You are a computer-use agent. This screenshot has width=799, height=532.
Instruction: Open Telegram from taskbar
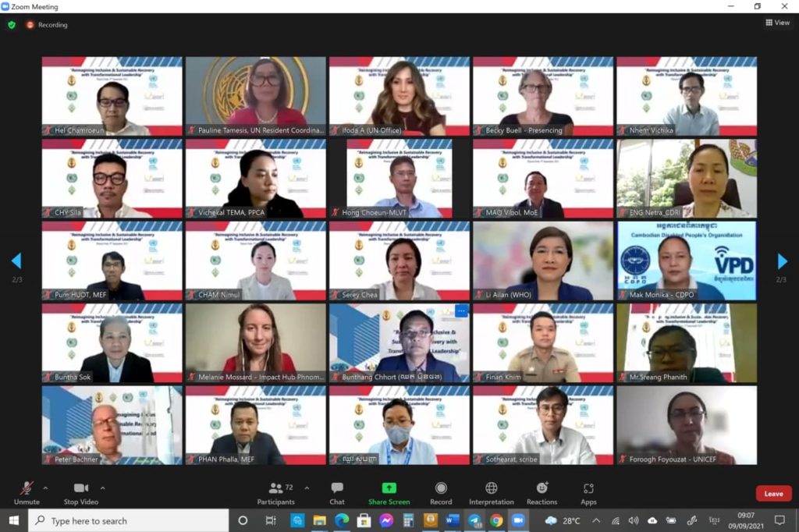click(474, 520)
